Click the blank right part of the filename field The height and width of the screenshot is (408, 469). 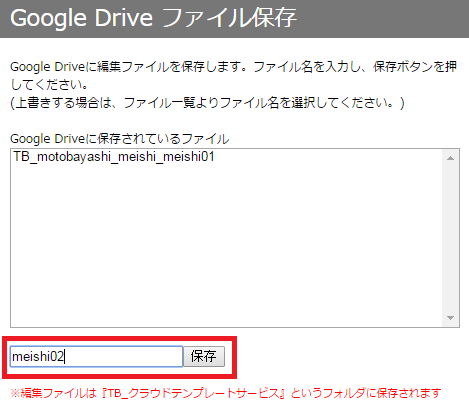[123, 357]
